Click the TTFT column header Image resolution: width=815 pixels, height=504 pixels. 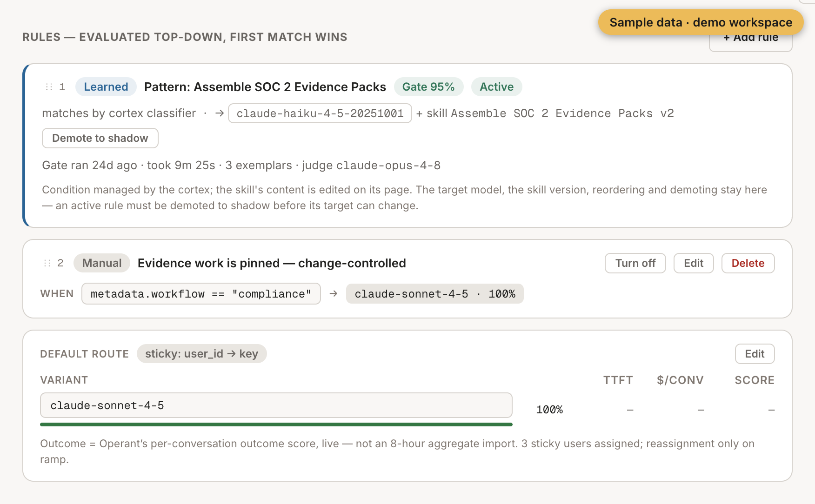point(618,380)
